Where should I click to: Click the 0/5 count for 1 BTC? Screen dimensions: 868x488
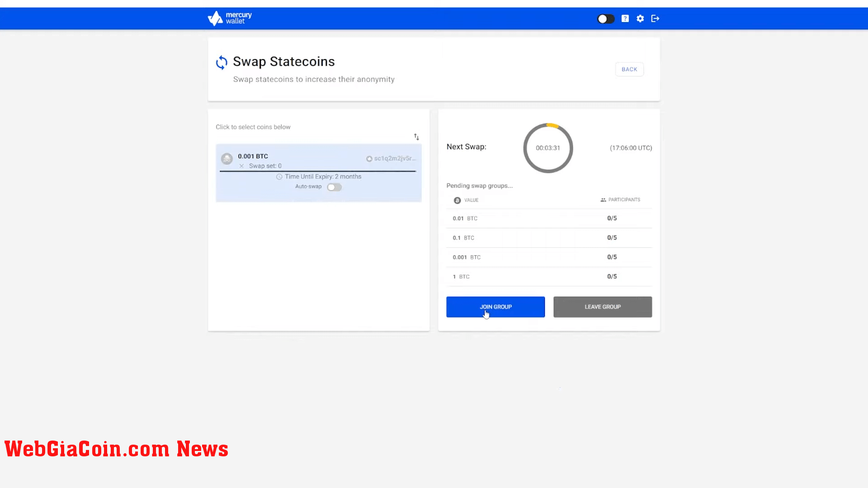click(x=612, y=277)
